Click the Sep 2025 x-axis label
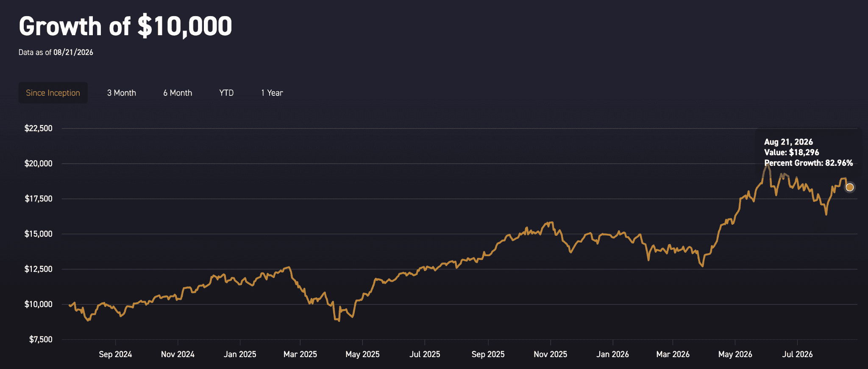Screen dimensions: 868x369 click(x=488, y=355)
